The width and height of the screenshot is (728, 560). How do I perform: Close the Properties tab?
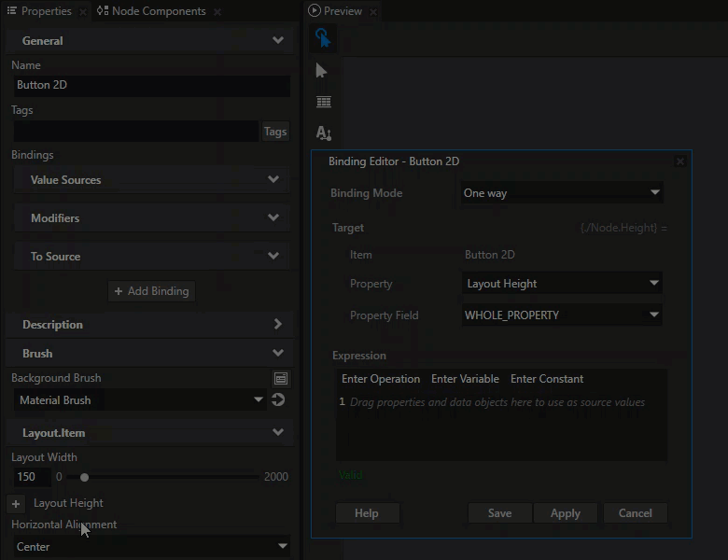click(83, 11)
